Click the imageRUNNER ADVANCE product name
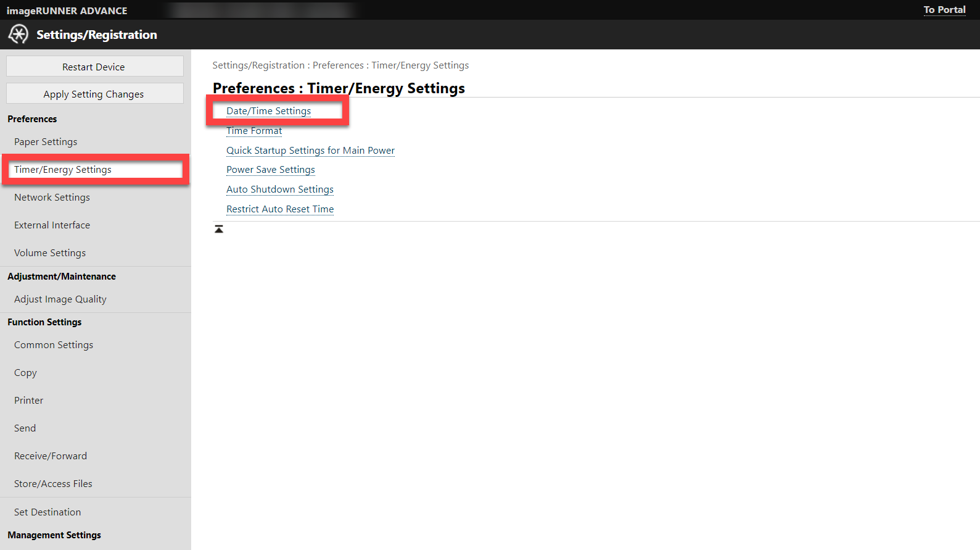 tap(67, 10)
